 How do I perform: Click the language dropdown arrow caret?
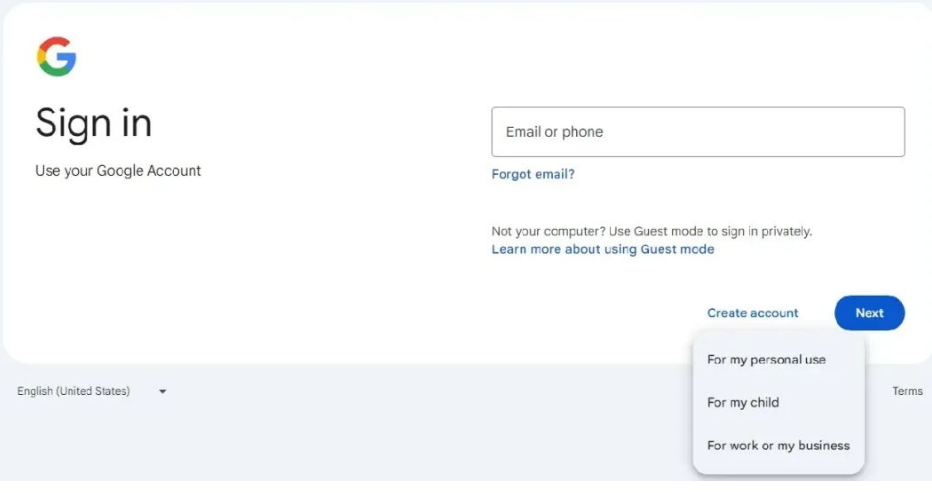point(162,391)
